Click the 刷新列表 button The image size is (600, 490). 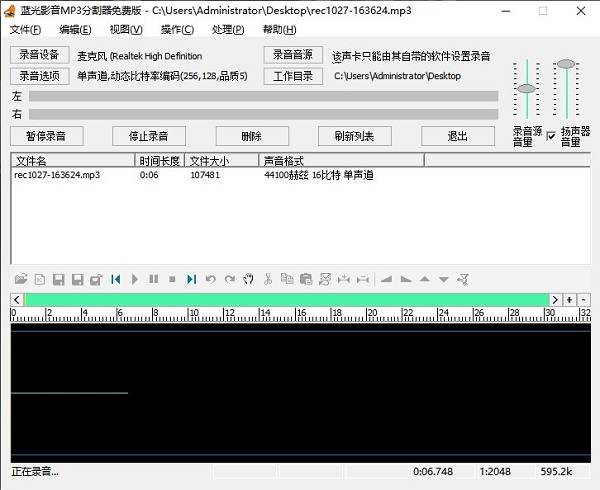[354, 136]
